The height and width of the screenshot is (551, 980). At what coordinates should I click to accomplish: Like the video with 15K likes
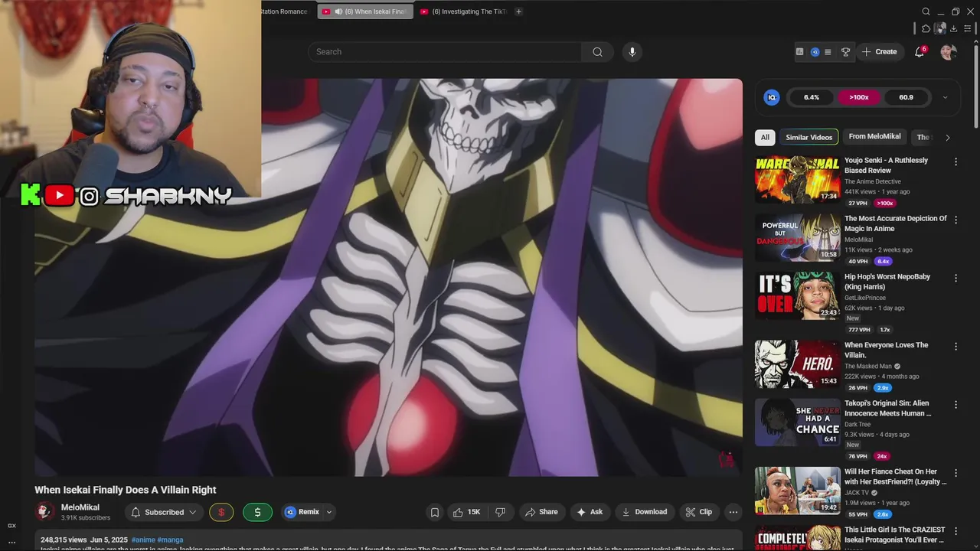pyautogui.click(x=467, y=512)
